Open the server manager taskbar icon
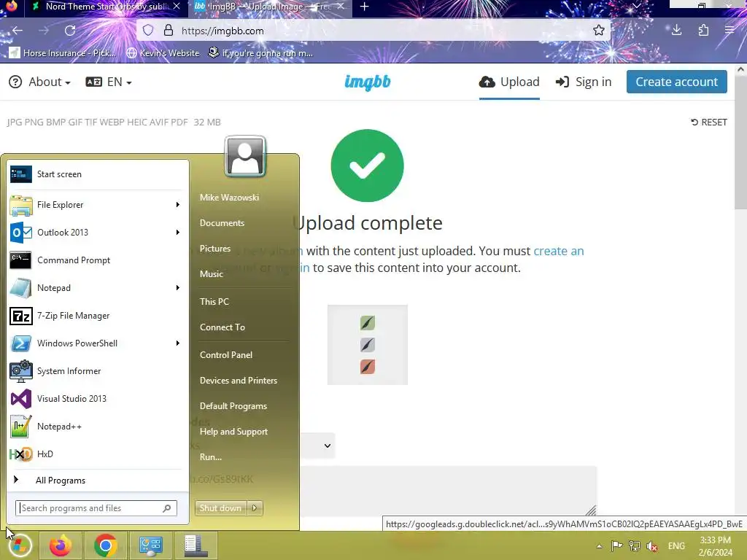Viewport: 747px width, 560px height. 196,545
